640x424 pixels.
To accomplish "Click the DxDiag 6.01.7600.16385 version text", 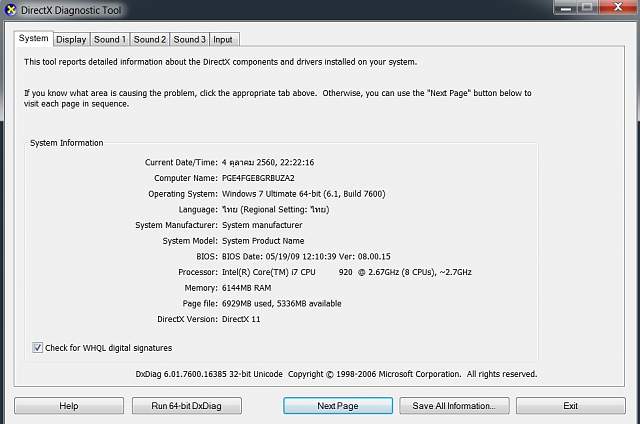I will click(x=209, y=374).
